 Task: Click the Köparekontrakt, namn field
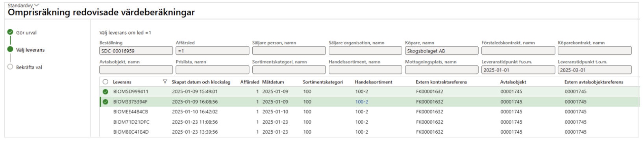click(595, 51)
